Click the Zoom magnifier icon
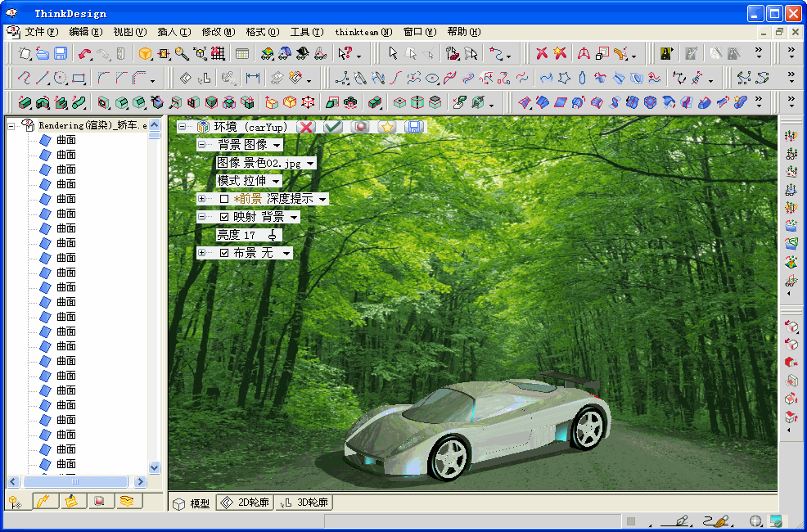The image size is (807, 532). pos(182,53)
